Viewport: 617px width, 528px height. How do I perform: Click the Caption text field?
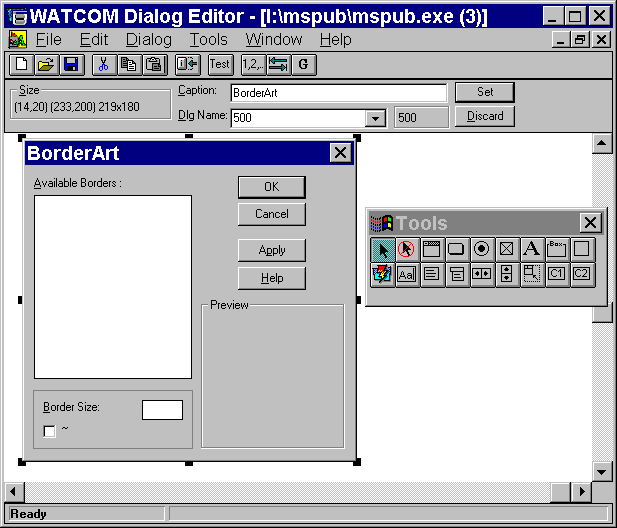click(338, 93)
